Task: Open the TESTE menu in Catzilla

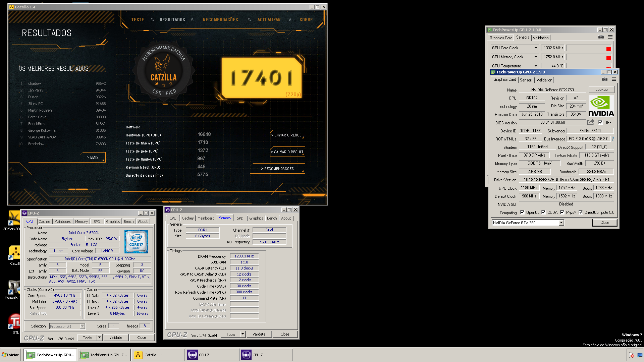Action: (138, 20)
